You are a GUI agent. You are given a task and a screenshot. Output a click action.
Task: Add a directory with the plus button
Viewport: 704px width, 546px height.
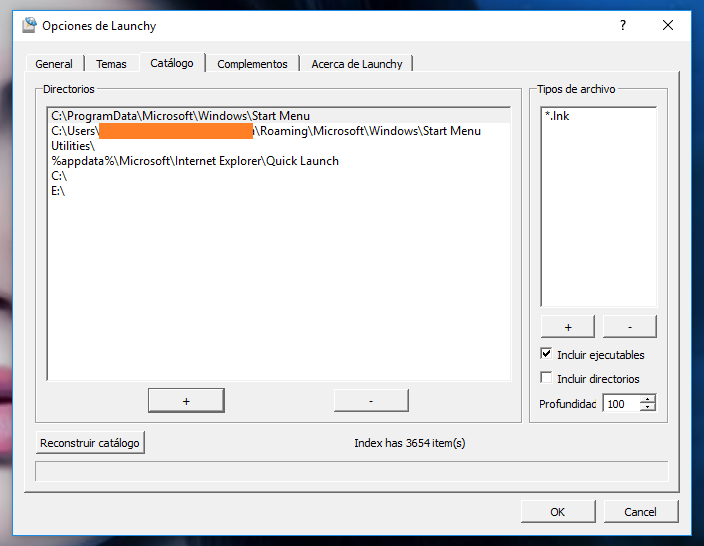point(186,401)
